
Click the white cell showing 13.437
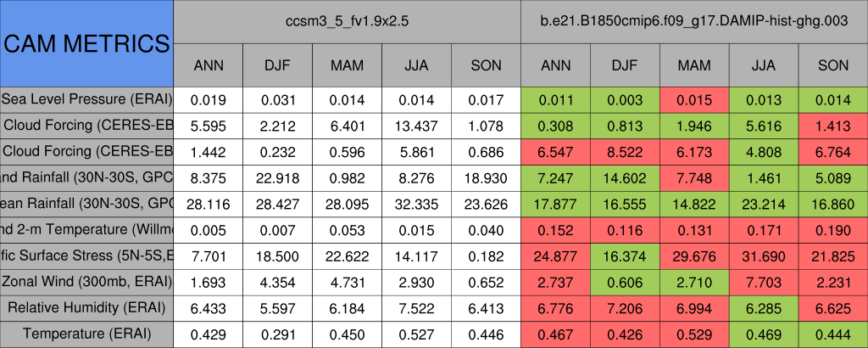tap(416, 126)
